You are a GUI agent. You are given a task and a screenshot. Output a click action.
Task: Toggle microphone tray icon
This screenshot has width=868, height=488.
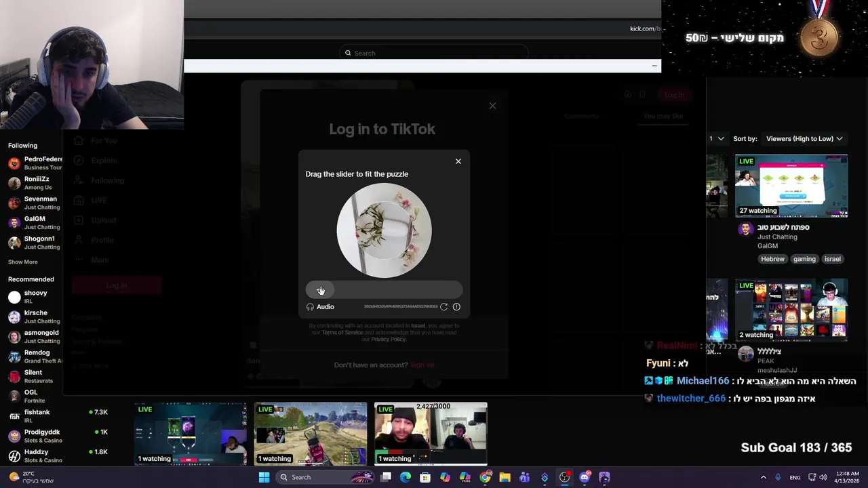778,477
